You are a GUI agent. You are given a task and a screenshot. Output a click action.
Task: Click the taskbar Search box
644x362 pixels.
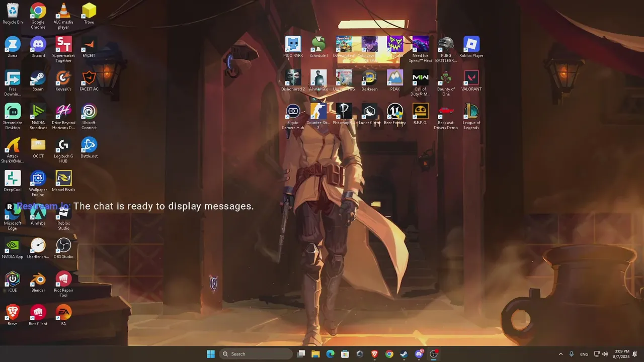click(x=256, y=354)
